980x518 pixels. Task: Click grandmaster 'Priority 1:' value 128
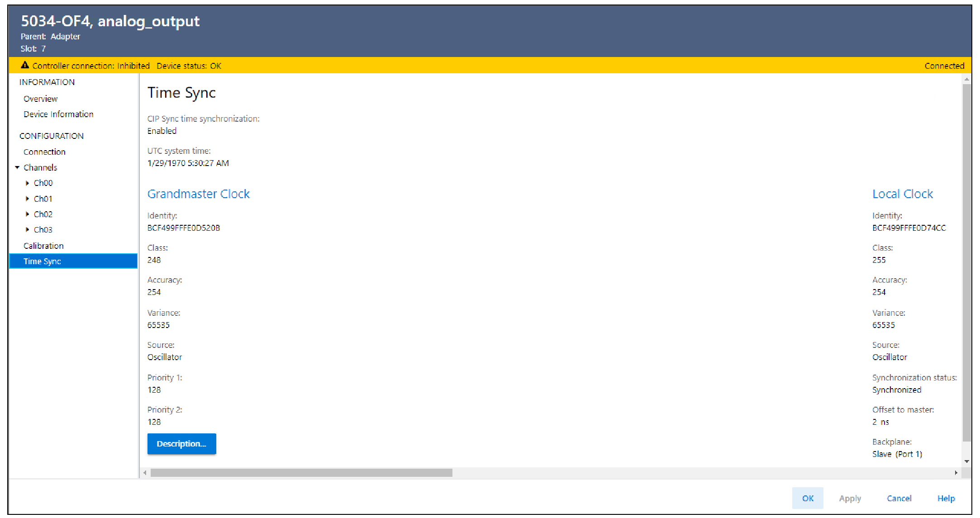point(154,390)
